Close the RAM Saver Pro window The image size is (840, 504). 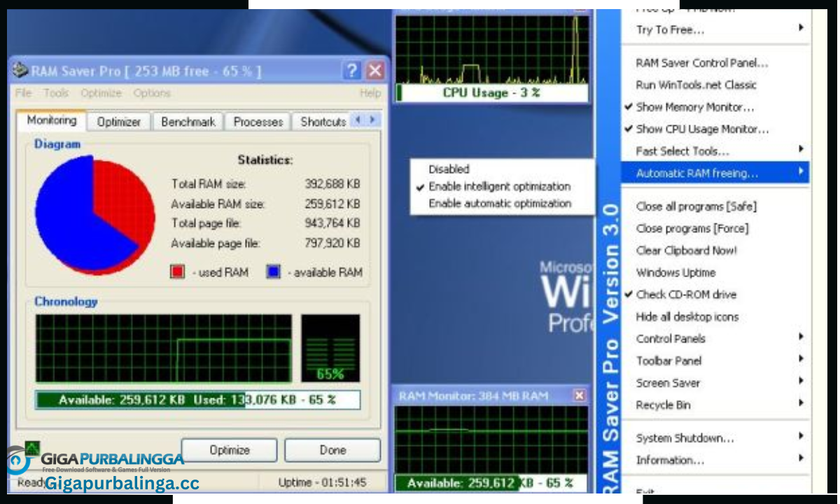pos(375,71)
